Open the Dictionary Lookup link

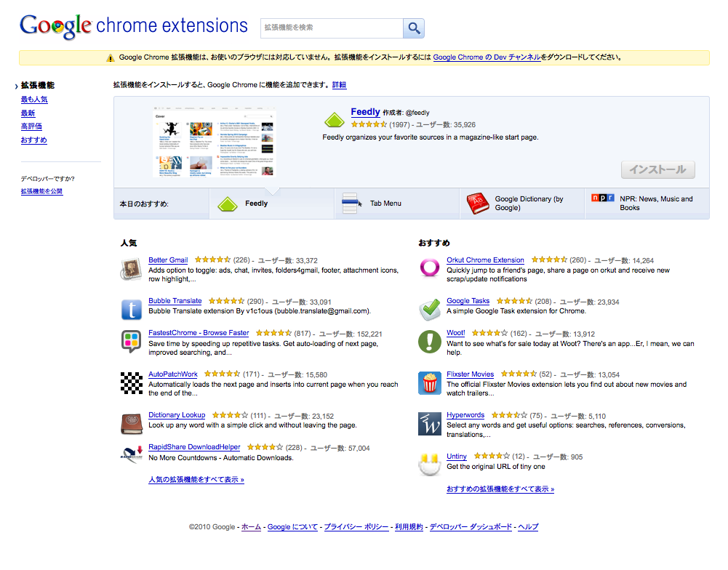point(177,415)
